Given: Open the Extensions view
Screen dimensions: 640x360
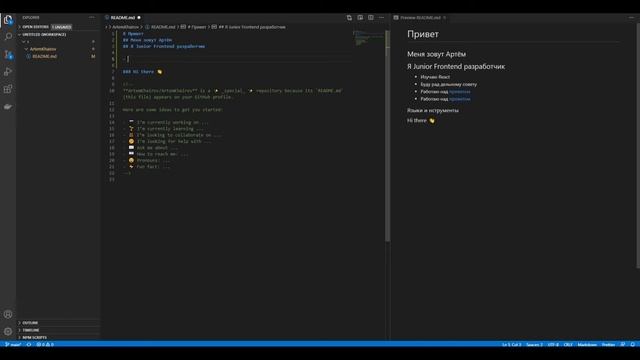Looking at the screenshot, I should click(x=8, y=89).
